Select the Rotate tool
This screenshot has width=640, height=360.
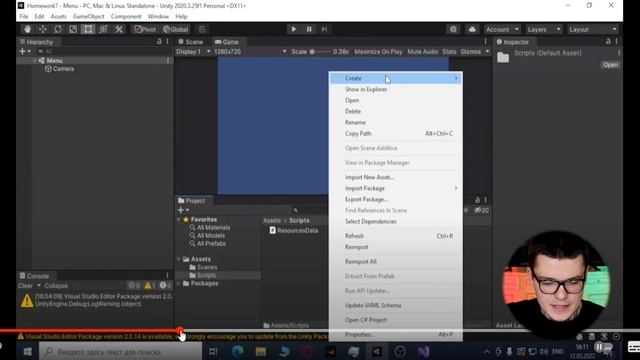point(58,29)
